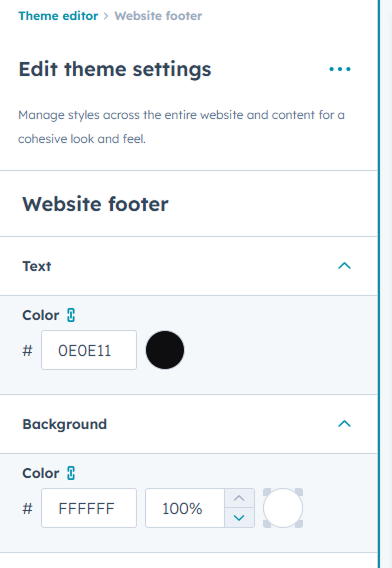Decrease background opacity with the down arrow
This screenshot has height=568, width=392.
pos(239,518)
